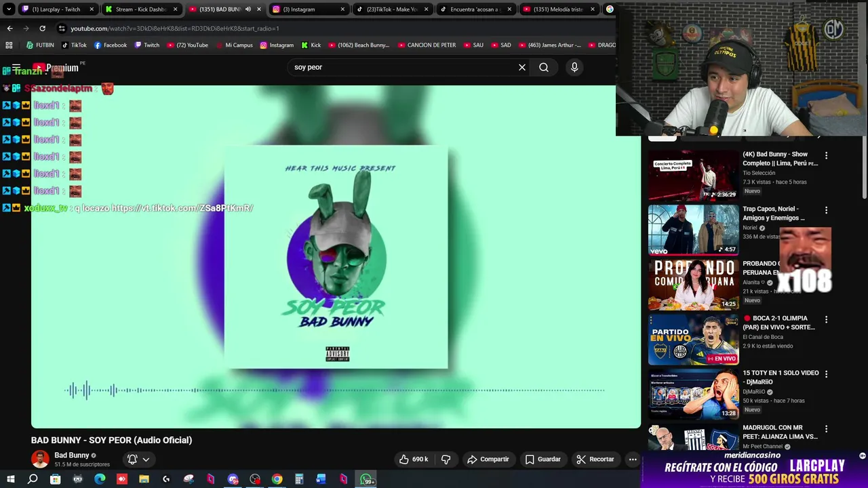Open the (72) YouTube bookmark
Screen dimensions: 868x488
pyautogui.click(x=187, y=45)
